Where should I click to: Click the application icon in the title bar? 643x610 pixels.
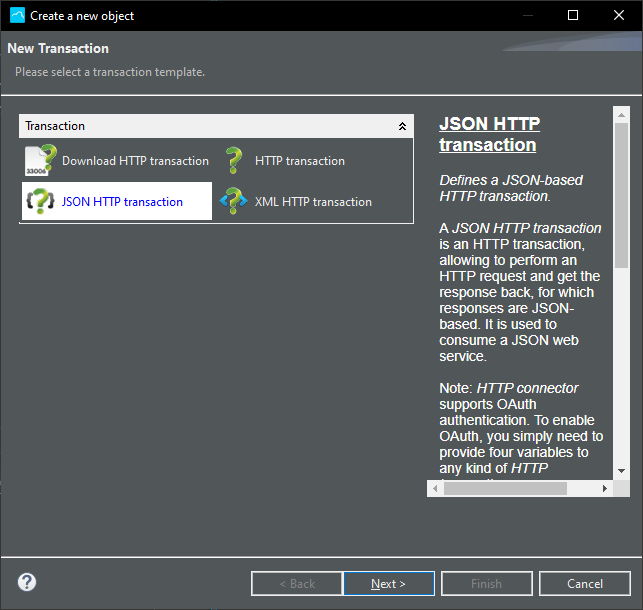pos(17,15)
